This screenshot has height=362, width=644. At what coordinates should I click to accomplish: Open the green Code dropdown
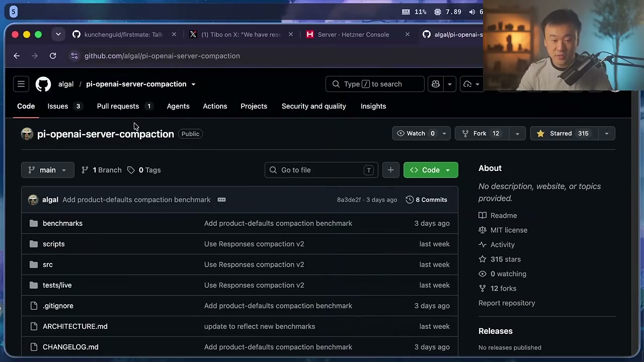(431, 170)
